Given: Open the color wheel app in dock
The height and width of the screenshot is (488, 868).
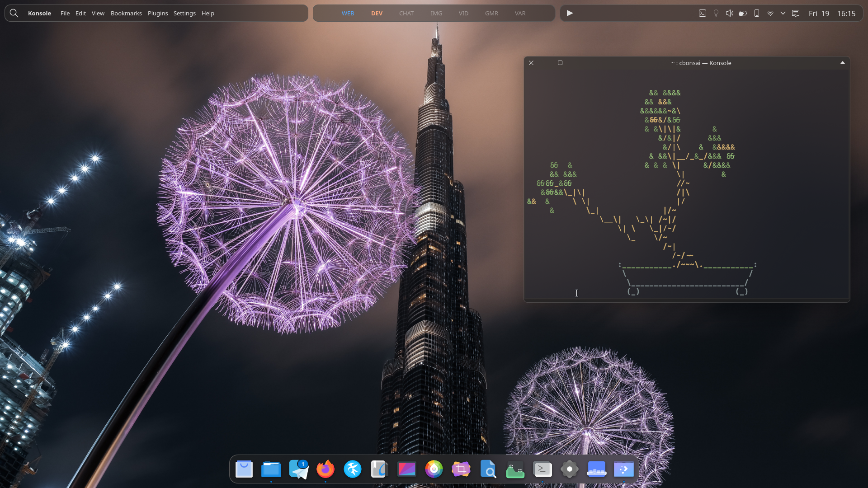Looking at the screenshot, I should click(x=434, y=469).
